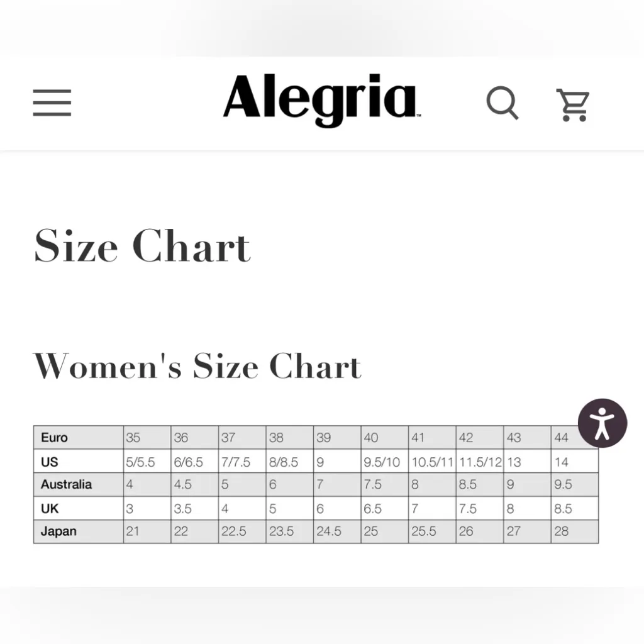This screenshot has height=644, width=644.
Task: Select the Australia row label
Action: [66, 485]
